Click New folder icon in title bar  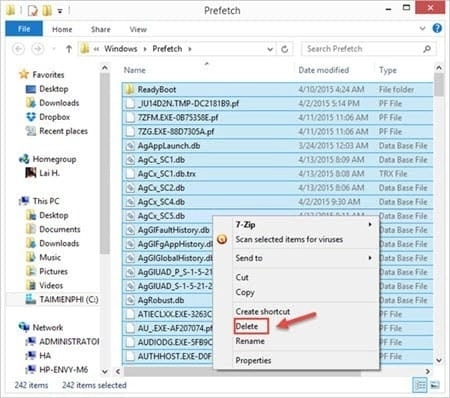(x=47, y=11)
